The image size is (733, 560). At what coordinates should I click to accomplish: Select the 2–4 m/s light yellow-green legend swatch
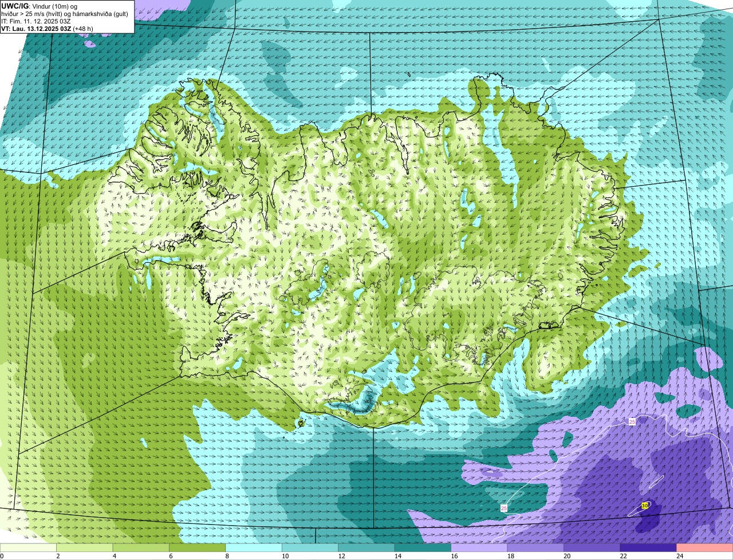(x=85, y=547)
